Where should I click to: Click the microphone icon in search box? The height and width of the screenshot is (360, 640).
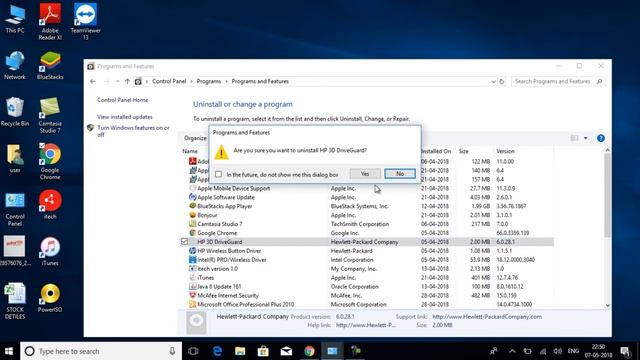click(x=172, y=351)
